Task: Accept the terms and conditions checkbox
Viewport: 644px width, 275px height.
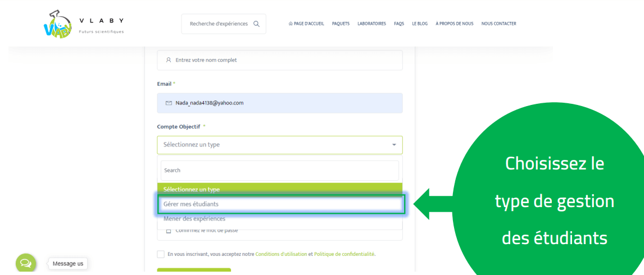Action: 161,254
